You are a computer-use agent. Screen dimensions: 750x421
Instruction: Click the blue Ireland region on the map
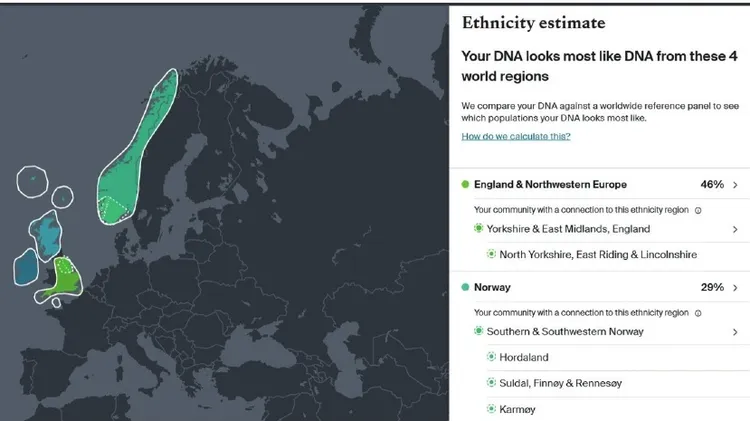[26, 266]
